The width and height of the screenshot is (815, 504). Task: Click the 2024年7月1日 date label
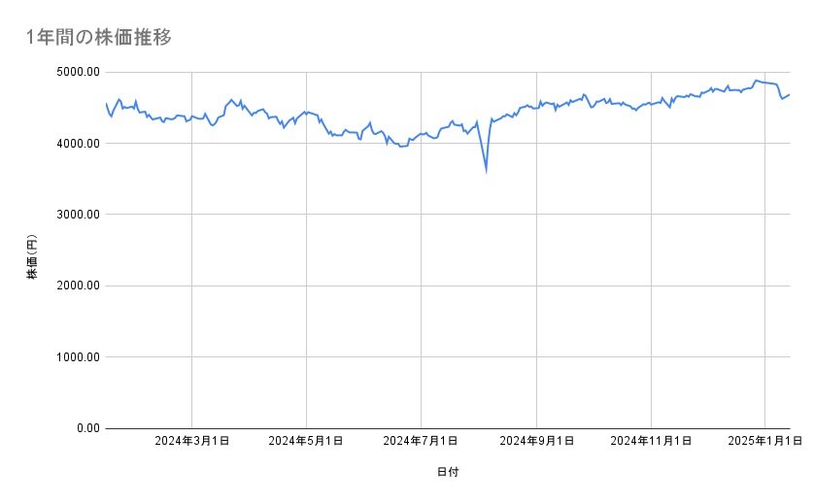tap(421, 441)
